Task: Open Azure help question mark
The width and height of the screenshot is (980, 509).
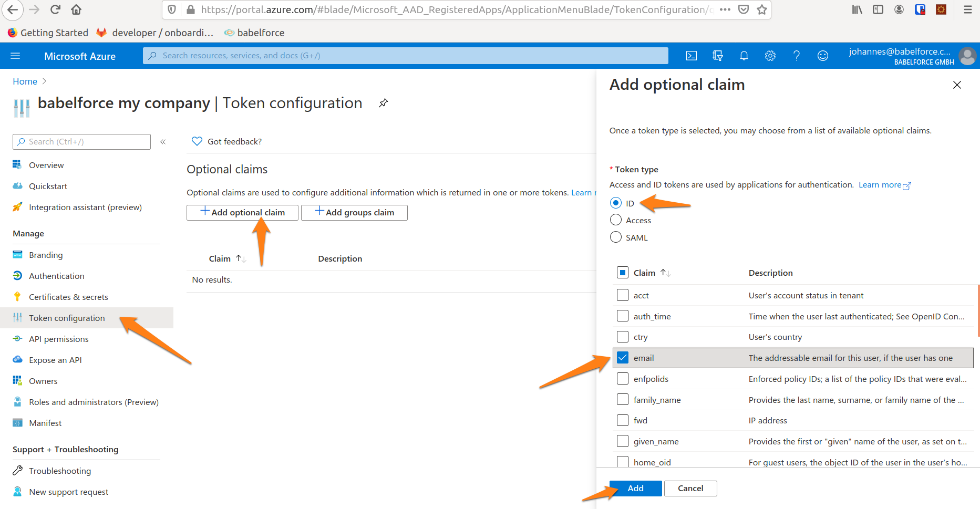Action: pos(797,56)
